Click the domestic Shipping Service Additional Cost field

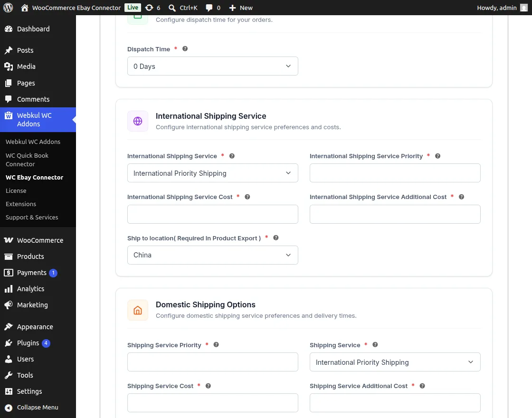click(x=395, y=403)
